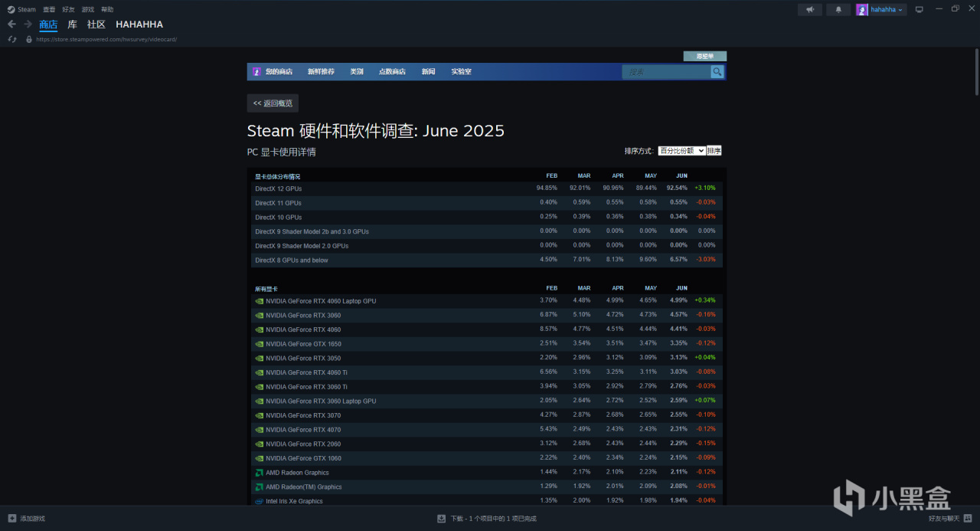Click AMD logo beside AMD Radeon(TM) Graphics

(x=260, y=487)
